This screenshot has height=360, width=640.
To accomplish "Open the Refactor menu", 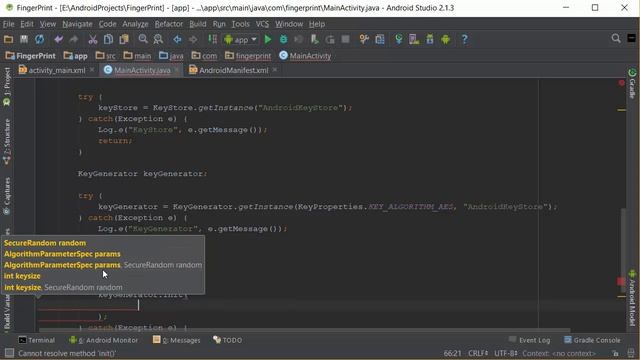I will click(x=169, y=24).
